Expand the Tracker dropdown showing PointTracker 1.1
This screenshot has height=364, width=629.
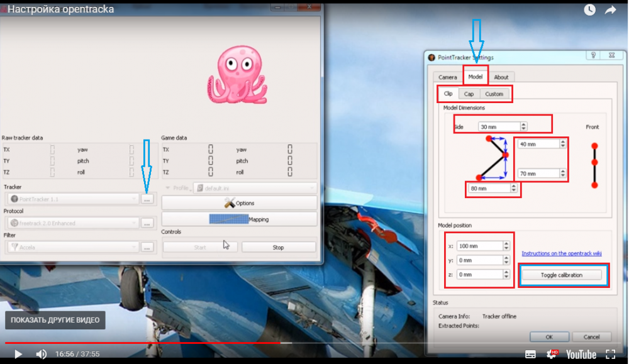[72, 199]
